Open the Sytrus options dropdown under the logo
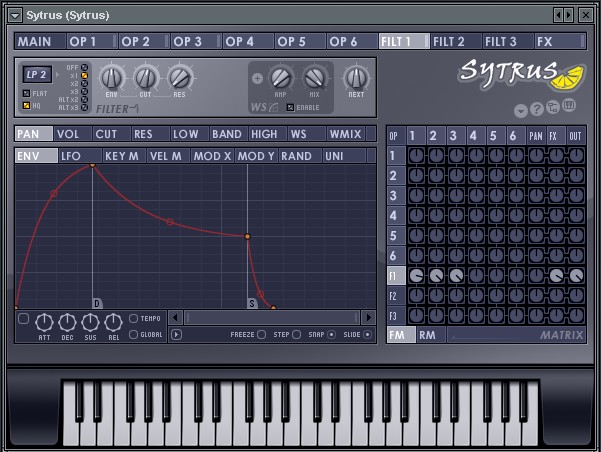This screenshot has height=452, width=601. (521, 111)
